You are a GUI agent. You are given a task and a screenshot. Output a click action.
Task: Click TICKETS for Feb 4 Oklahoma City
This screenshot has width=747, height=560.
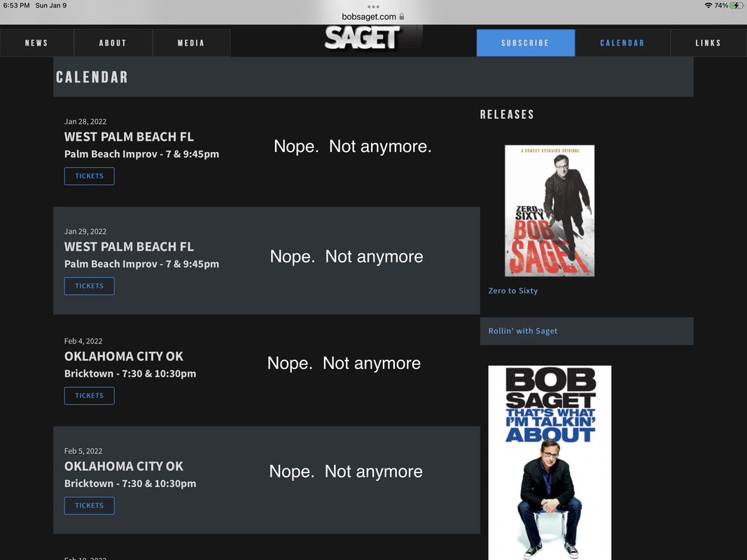[x=89, y=395]
